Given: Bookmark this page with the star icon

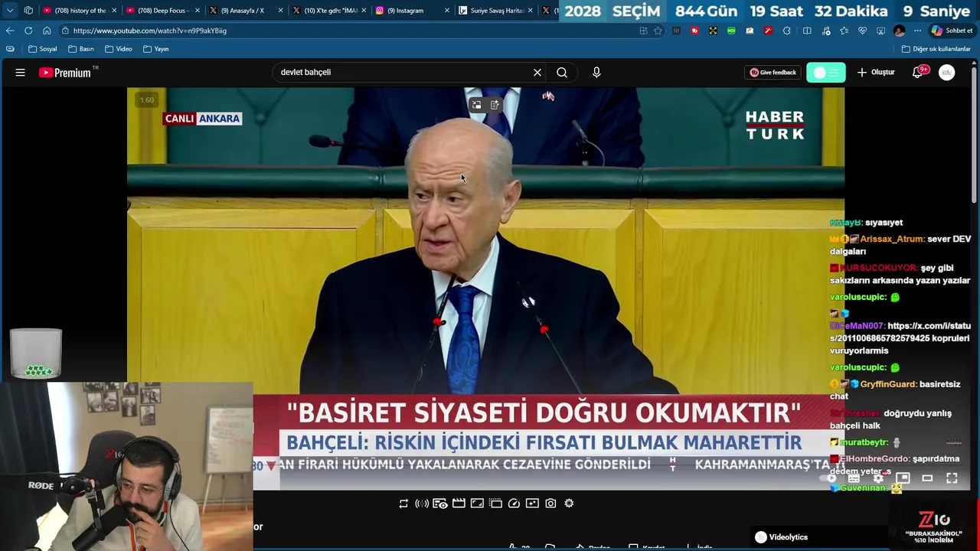Looking at the screenshot, I should coord(658,31).
